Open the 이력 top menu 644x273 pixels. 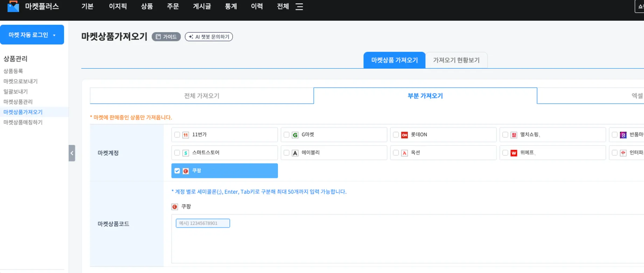(257, 7)
